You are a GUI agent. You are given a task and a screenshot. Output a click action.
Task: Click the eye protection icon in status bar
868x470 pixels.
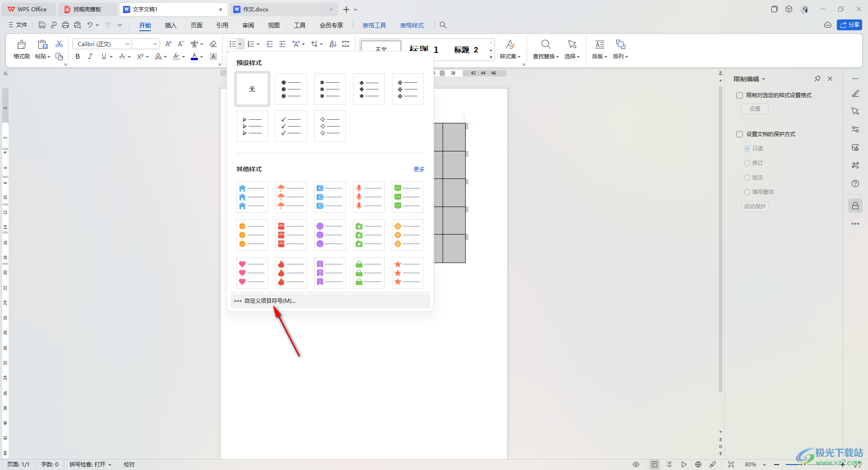pyautogui.click(x=636, y=465)
